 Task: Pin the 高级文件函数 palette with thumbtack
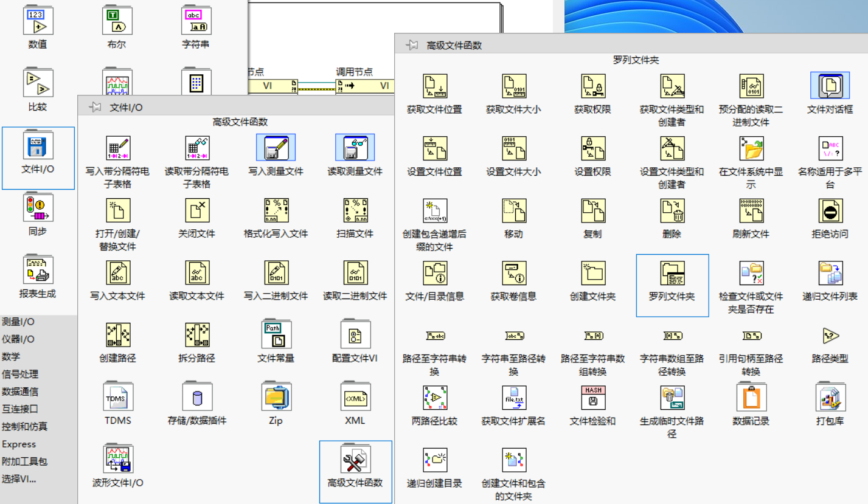tap(412, 45)
